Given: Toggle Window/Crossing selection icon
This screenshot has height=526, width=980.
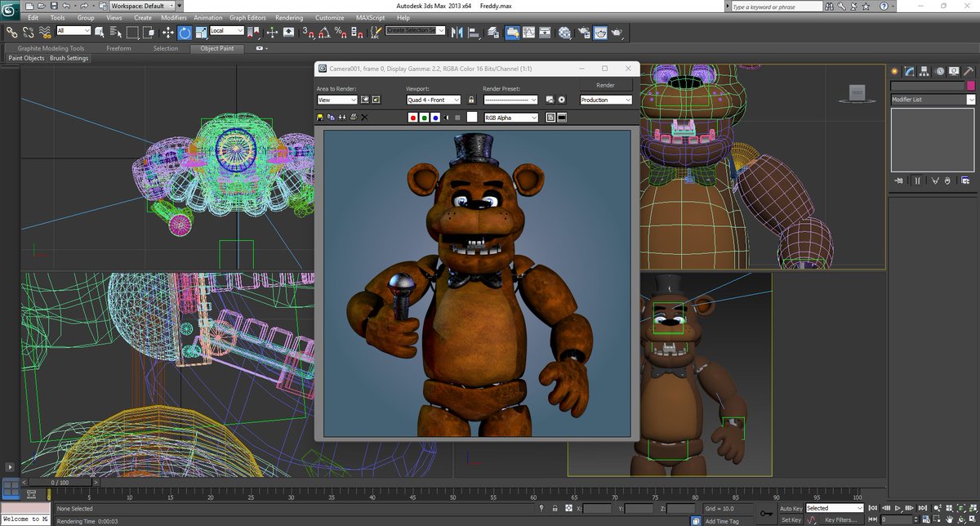Looking at the screenshot, I should click(x=149, y=32).
